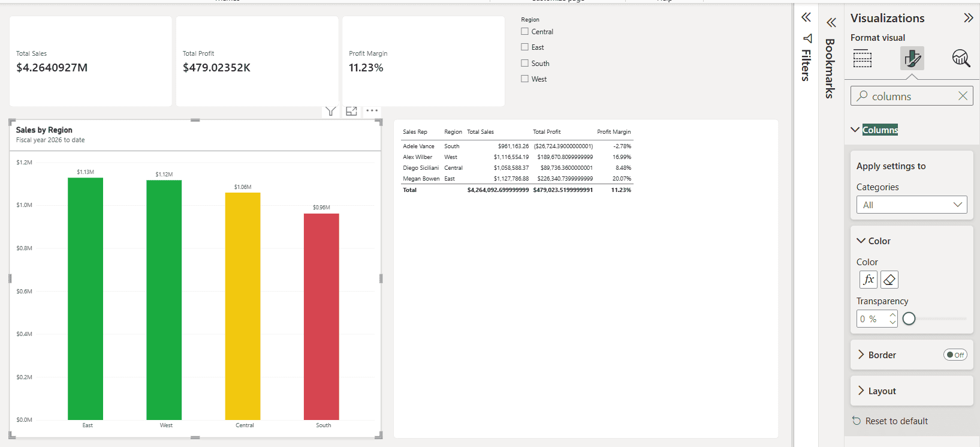Collapse the Visualizations pane
Screen dimensions: 980x447
click(968, 18)
